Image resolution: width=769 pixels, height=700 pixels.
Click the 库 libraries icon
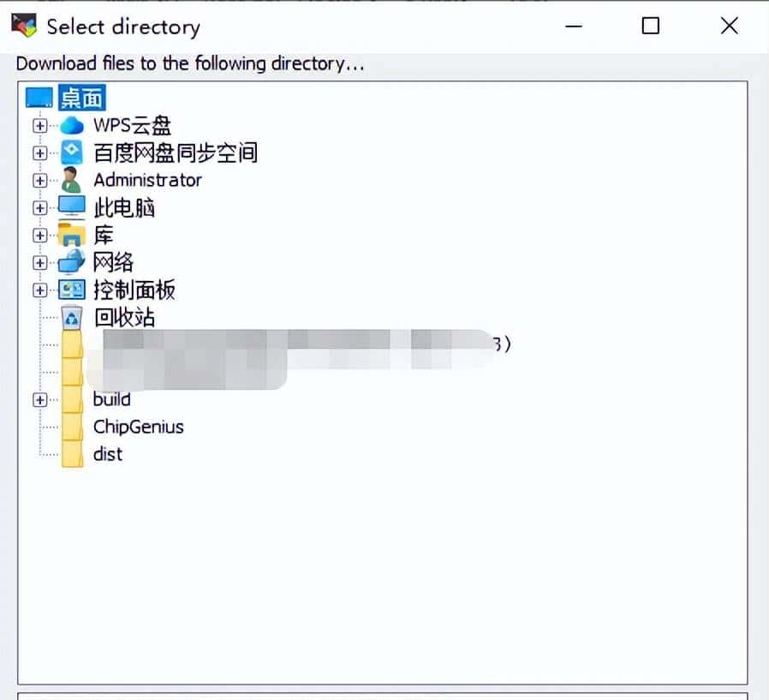point(72,235)
